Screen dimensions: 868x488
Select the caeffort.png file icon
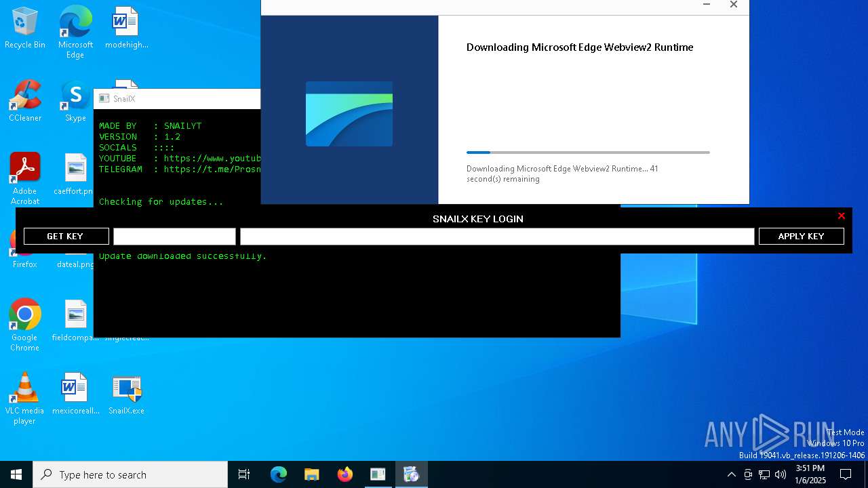[x=75, y=175]
